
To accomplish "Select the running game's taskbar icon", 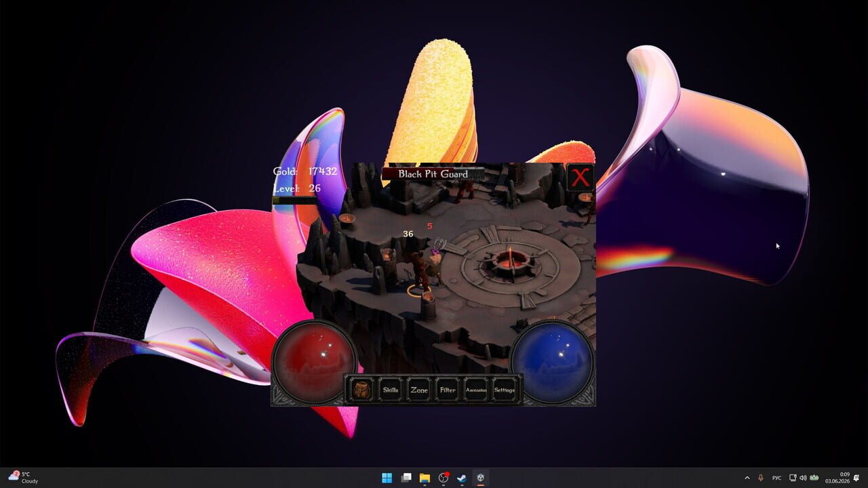I will (x=480, y=478).
